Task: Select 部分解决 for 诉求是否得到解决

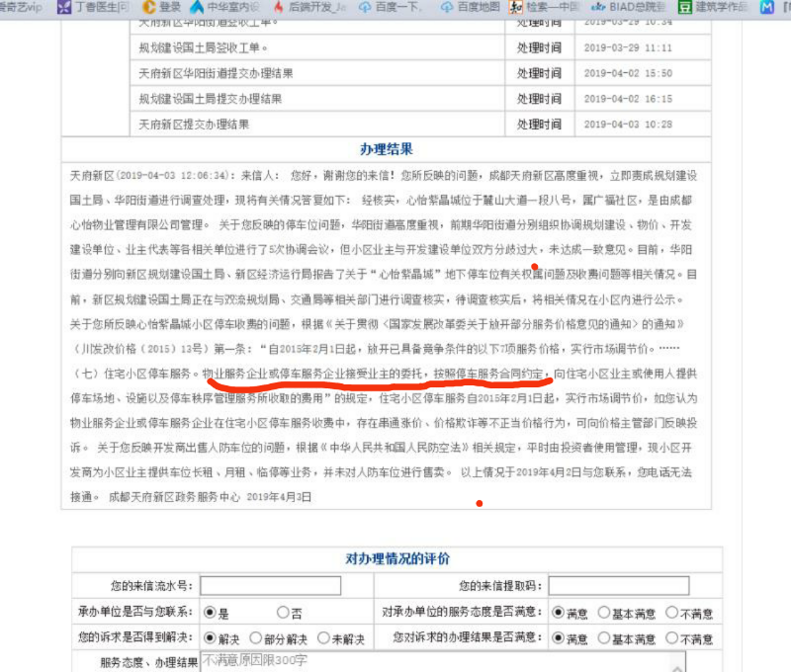Action: point(256,639)
